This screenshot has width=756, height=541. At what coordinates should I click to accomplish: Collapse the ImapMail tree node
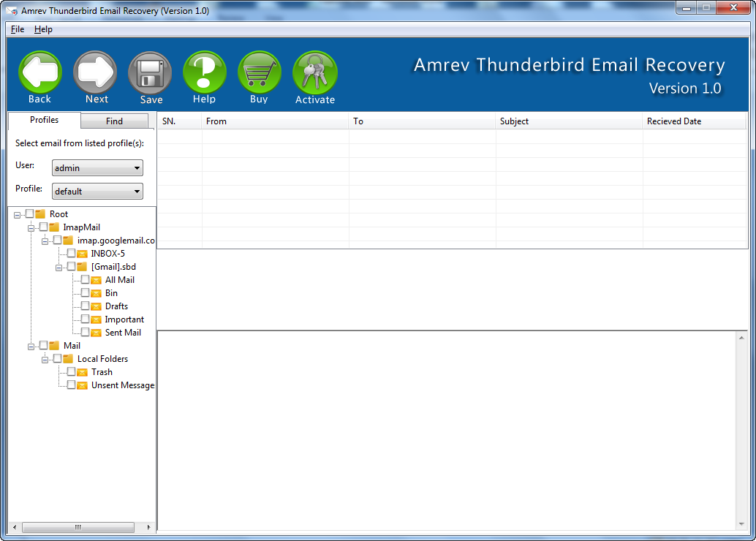(31, 228)
